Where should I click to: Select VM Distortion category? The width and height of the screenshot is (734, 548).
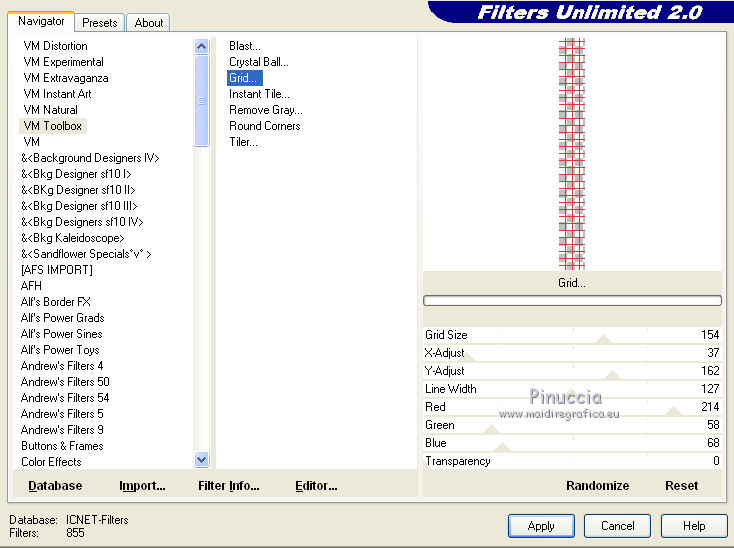(x=55, y=46)
